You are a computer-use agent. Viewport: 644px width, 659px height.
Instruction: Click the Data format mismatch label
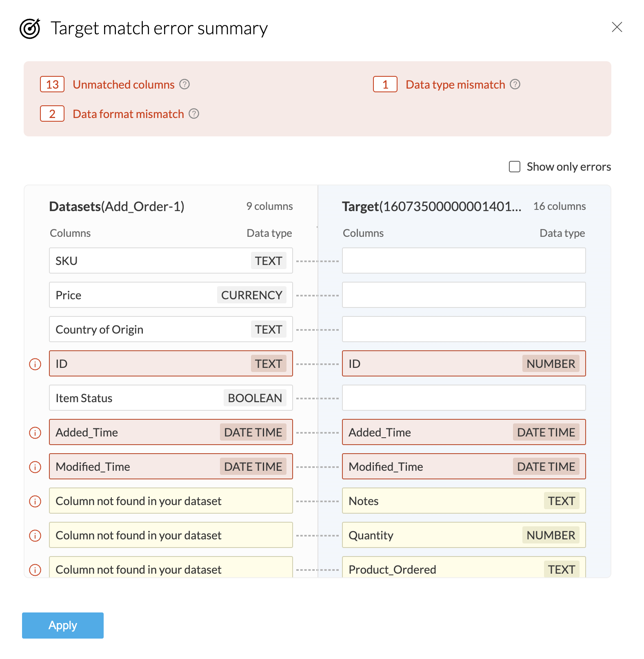(x=128, y=114)
